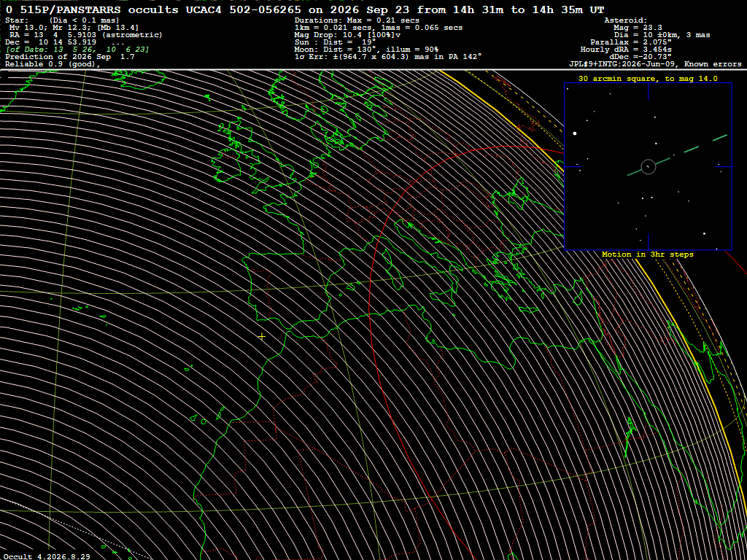The width and height of the screenshot is (747, 560).
Task: Click the "Asteroid:" header in the info panel
Action: click(x=625, y=20)
